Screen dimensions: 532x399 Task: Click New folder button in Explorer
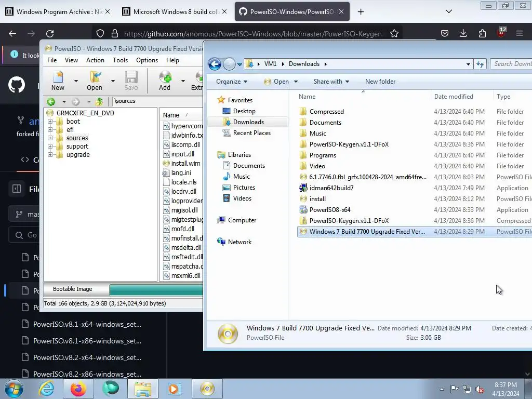point(380,82)
